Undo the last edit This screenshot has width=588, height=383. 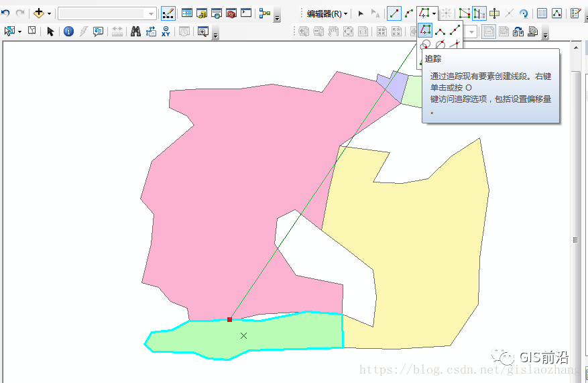pyautogui.click(x=5, y=13)
